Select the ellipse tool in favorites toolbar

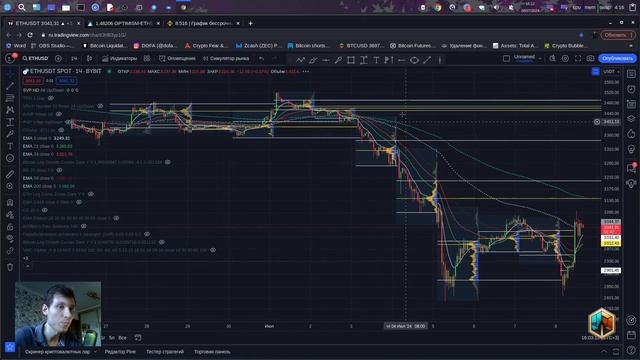coord(414,60)
